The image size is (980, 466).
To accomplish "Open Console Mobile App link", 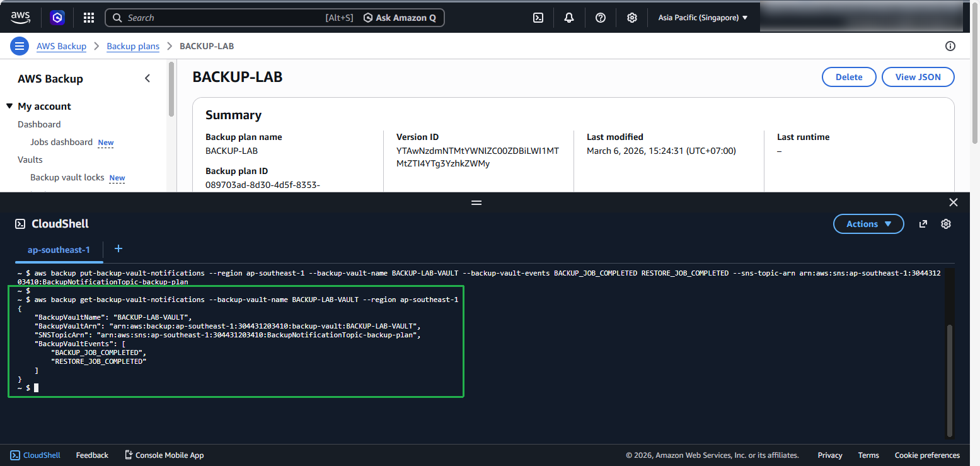I will pyautogui.click(x=164, y=455).
